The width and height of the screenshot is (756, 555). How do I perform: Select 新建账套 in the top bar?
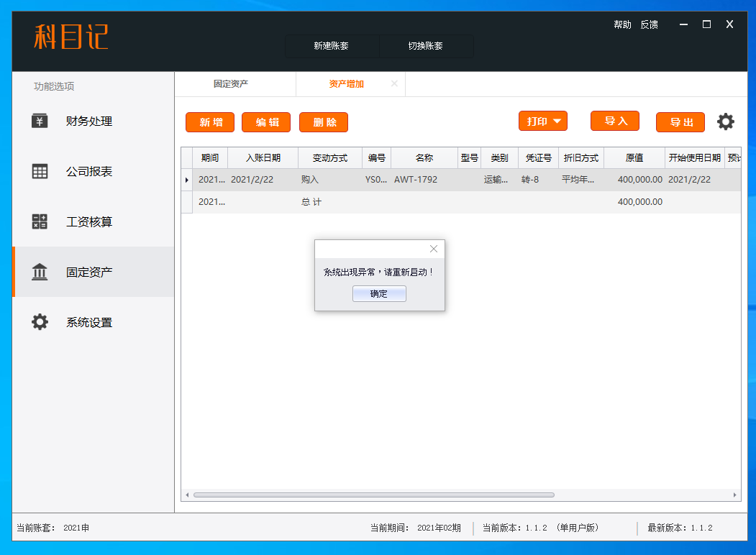click(x=332, y=46)
